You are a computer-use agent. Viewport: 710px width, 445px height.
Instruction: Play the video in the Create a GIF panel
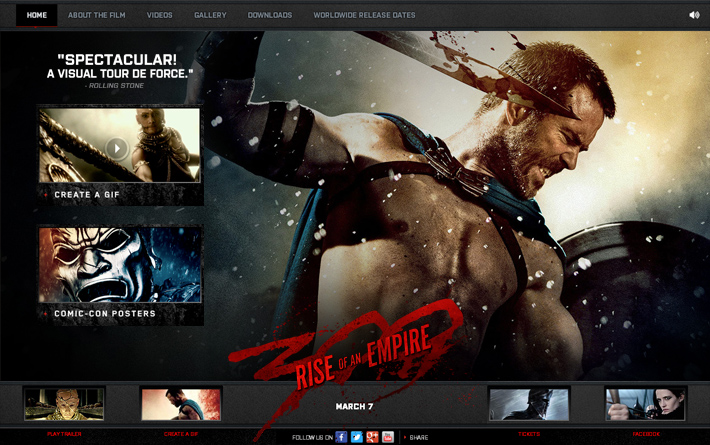click(x=117, y=148)
